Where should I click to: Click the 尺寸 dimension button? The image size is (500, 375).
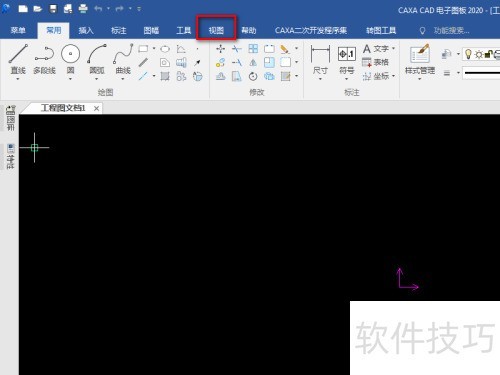(320, 60)
